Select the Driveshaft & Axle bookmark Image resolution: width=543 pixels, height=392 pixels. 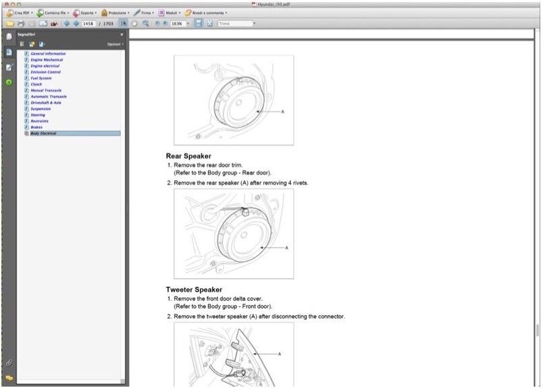pyautogui.click(x=46, y=103)
